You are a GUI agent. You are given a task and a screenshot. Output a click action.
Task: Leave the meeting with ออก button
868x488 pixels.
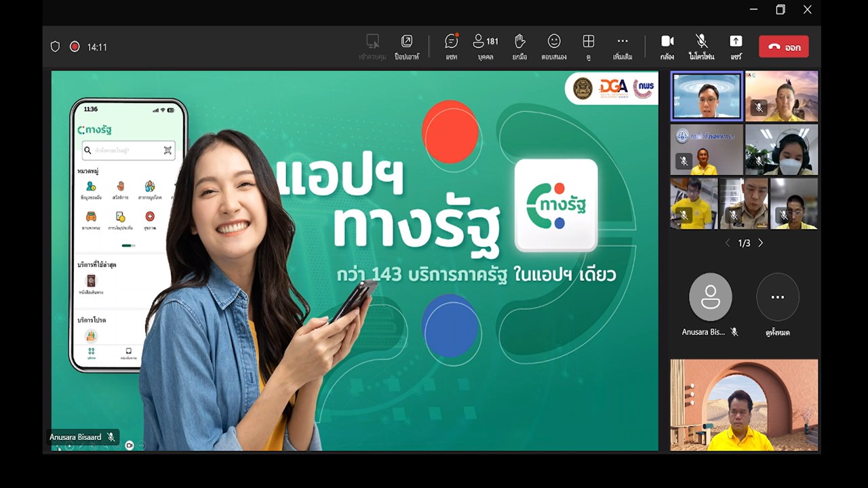pyautogui.click(x=784, y=47)
